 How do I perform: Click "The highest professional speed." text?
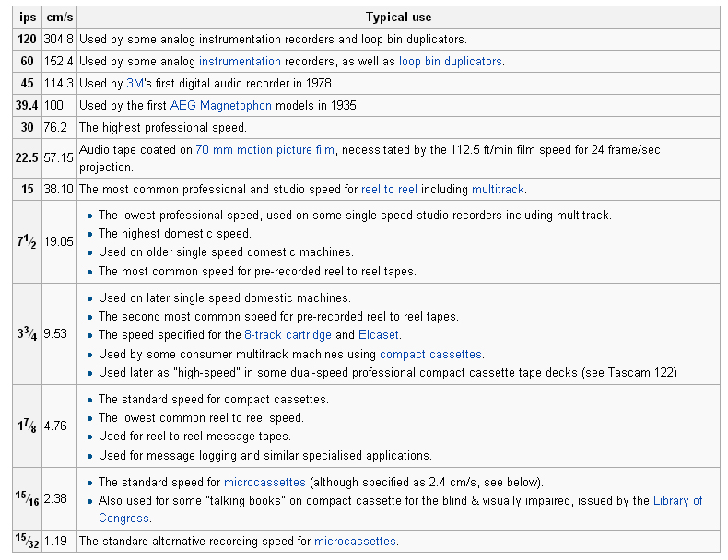point(163,128)
